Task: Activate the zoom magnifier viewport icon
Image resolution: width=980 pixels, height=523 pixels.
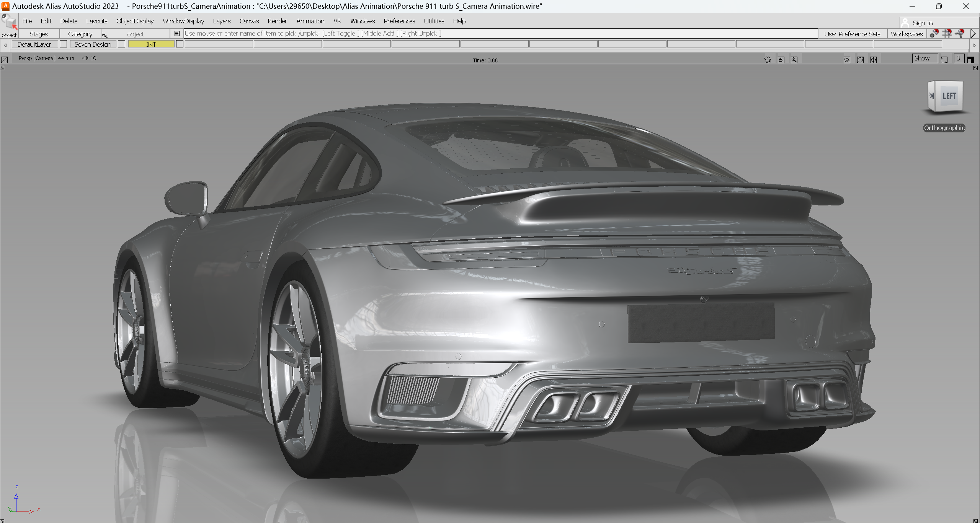Action: tap(794, 59)
